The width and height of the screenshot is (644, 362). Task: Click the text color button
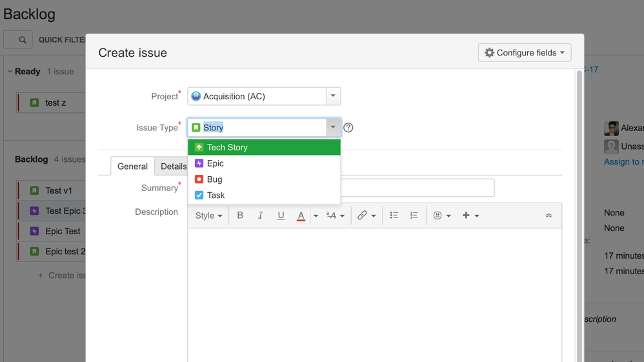301,216
